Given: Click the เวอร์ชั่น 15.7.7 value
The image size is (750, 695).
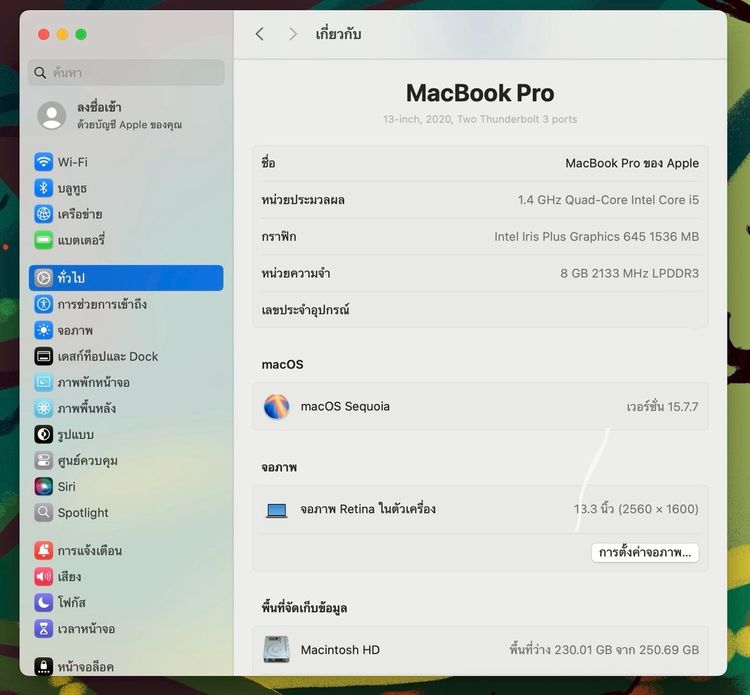Looking at the screenshot, I should point(662,407).
